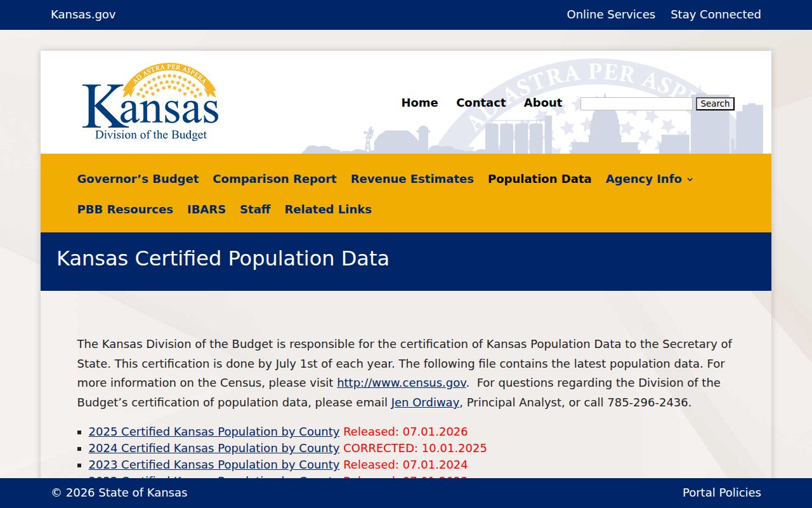Click the 'CORRECTED: 10.01.2025' text

click(x=415, y=448)
